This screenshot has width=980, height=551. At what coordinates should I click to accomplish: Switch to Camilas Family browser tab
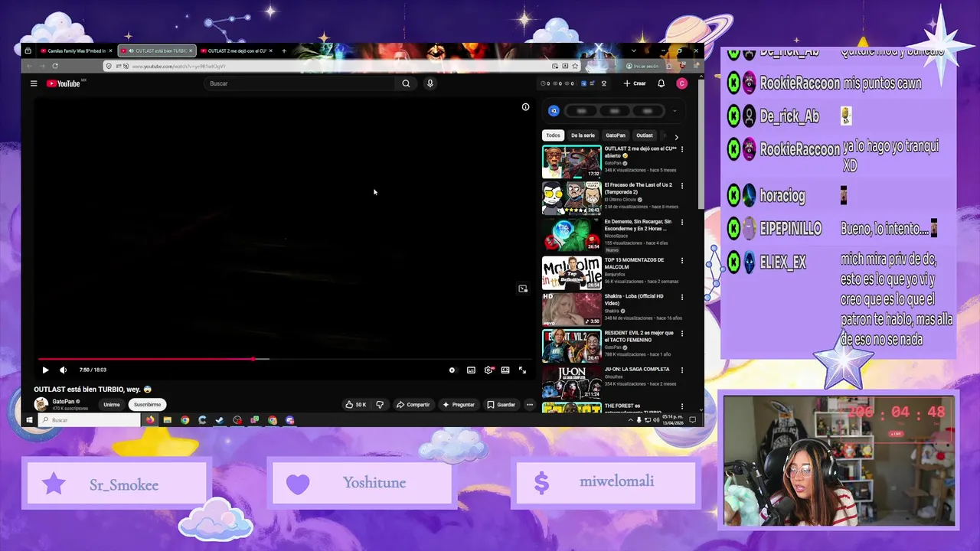coord(75,51)
